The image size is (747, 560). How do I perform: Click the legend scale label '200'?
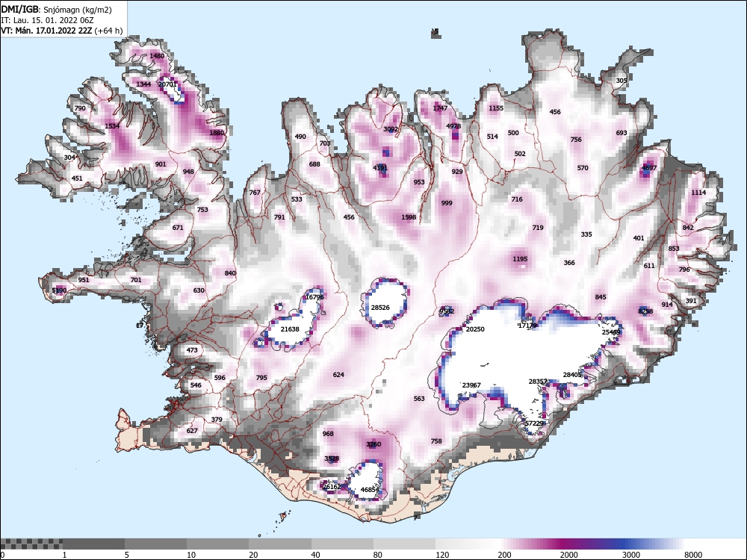(504, 555)
